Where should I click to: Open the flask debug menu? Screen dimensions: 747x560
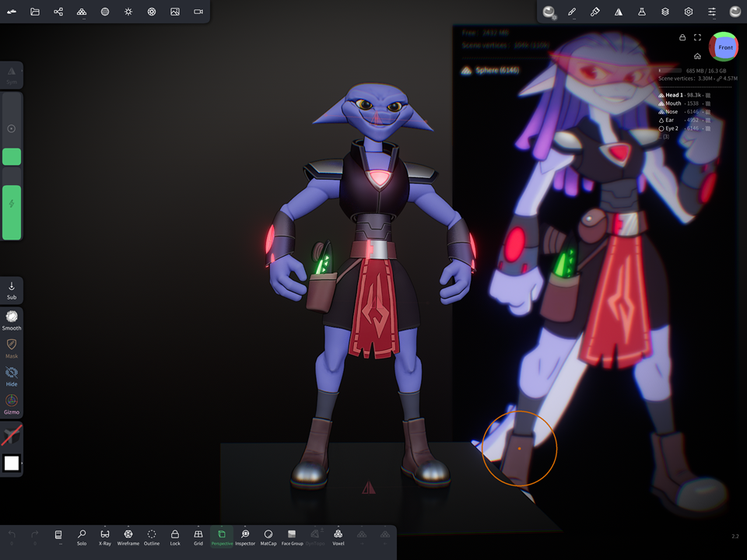[x=642, y=12]
